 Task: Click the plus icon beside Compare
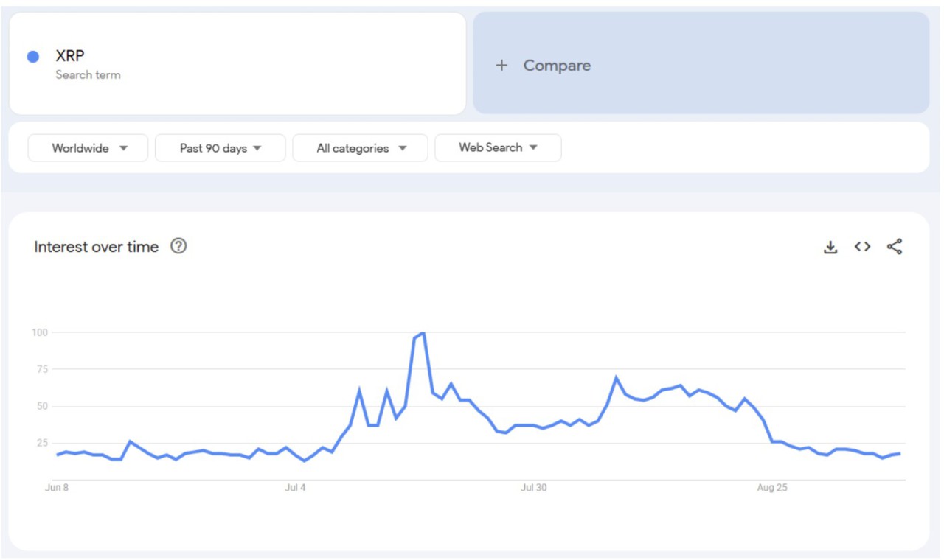click(x=502, y=66)
